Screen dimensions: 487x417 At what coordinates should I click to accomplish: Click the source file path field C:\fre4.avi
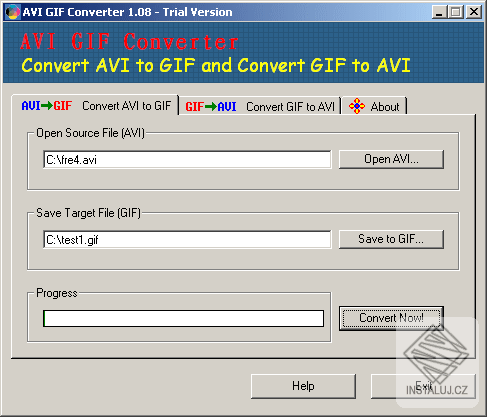[187, 160]
